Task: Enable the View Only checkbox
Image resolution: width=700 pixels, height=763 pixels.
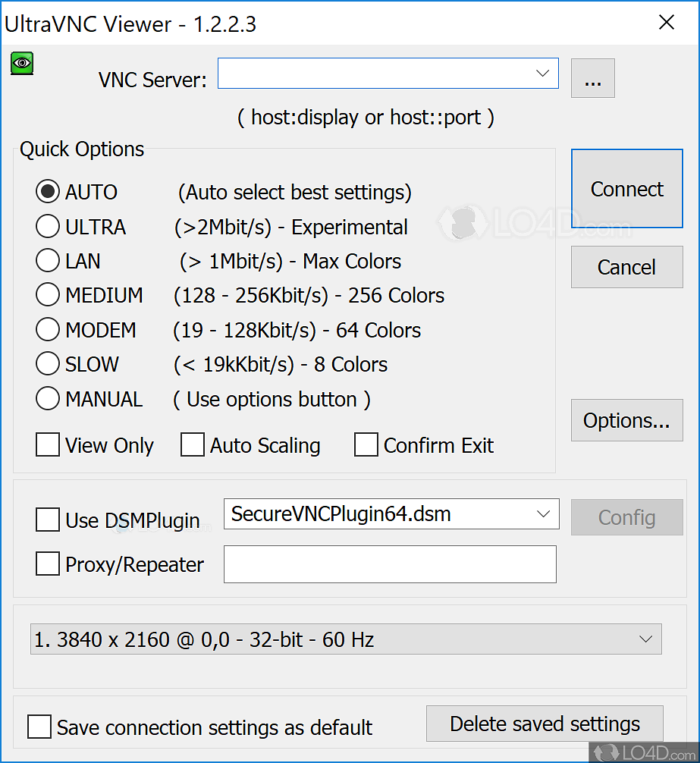Action: [x=48, y=445]
